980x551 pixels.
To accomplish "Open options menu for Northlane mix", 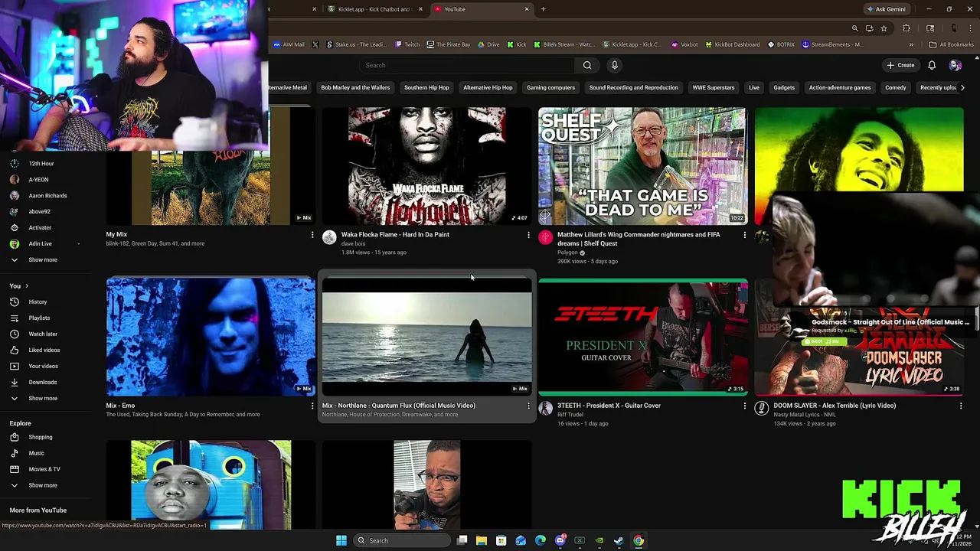I will click(528, 406).
